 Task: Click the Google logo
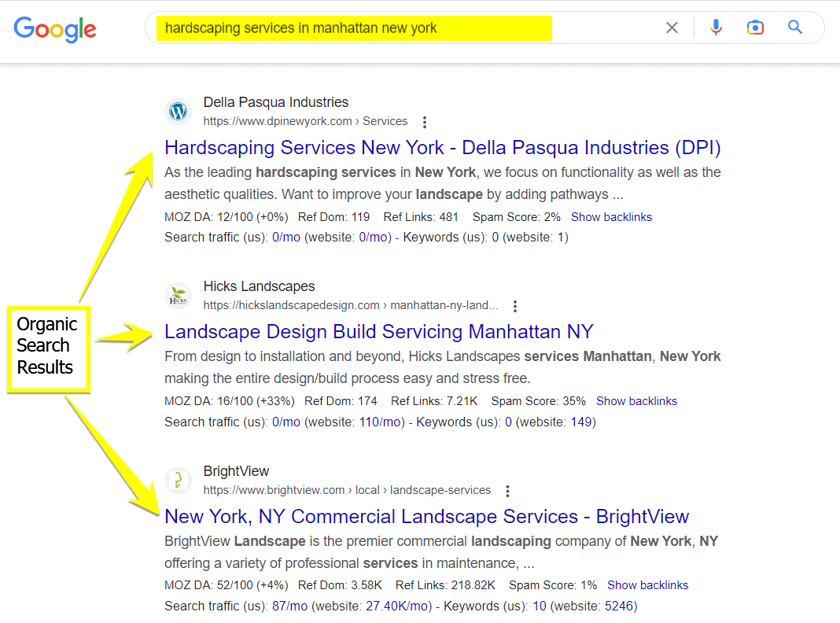(55, 29)
